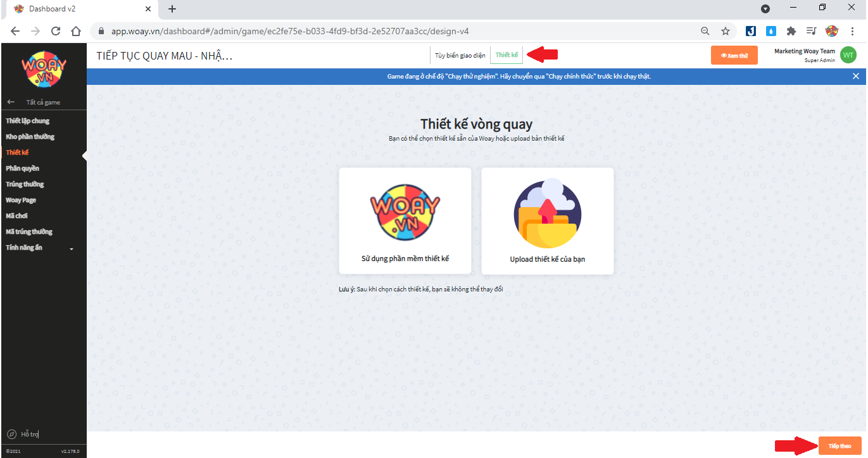Click the Chrome tab search dropdown circle
This screenshot has height=458, width=868.
pos(765,9)
